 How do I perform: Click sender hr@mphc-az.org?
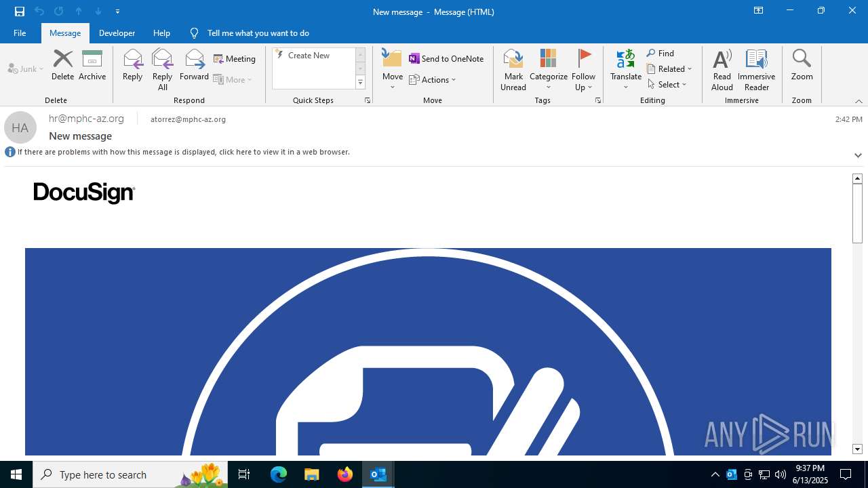pos(86,119)
